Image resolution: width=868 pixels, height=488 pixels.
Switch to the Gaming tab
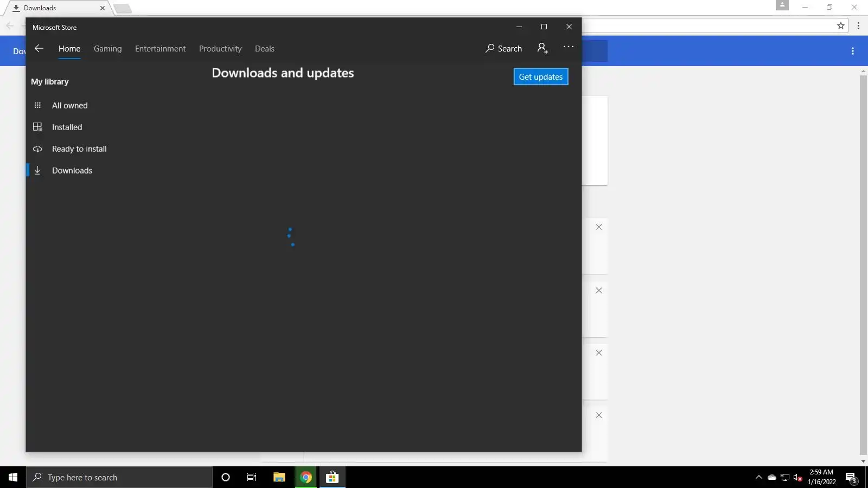coord(107,49)
